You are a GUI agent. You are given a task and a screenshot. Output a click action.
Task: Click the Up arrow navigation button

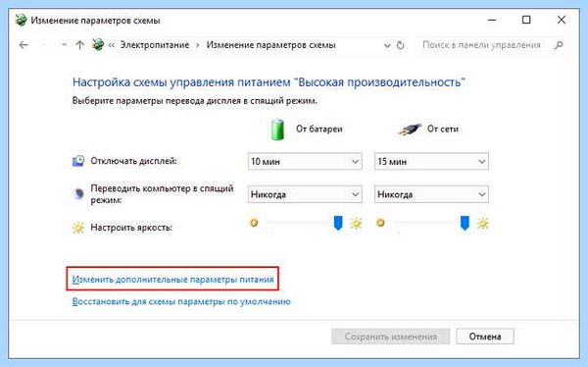79,45
